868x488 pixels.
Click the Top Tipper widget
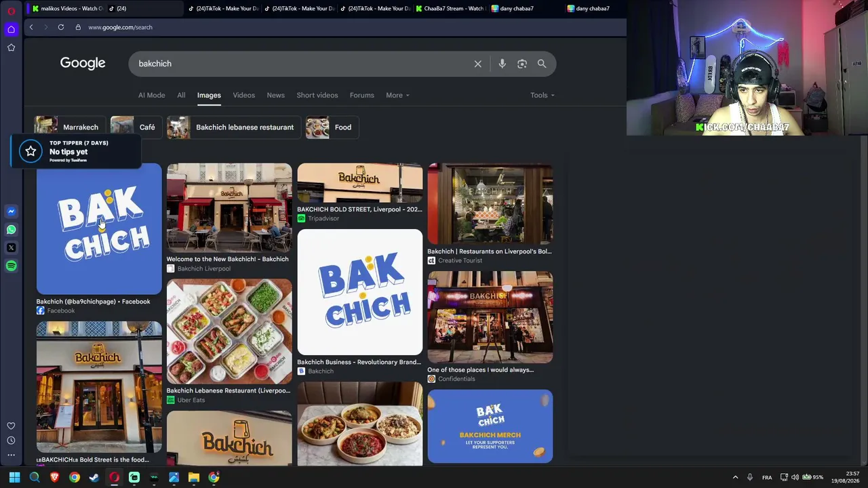point(76,152)
